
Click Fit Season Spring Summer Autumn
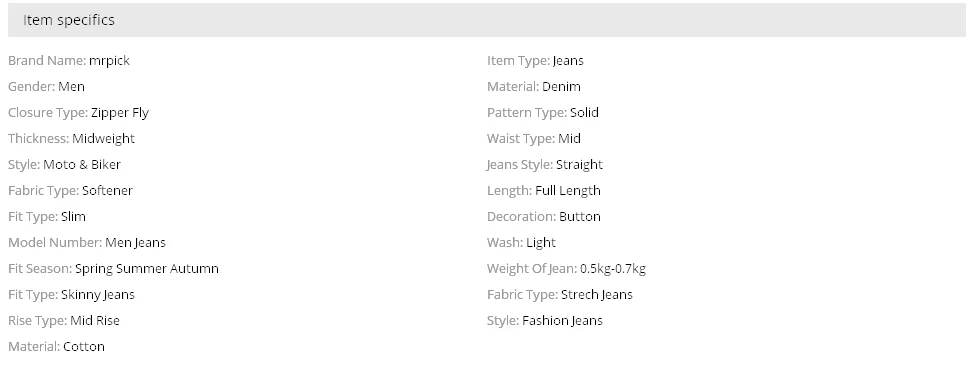coord(113,269)
